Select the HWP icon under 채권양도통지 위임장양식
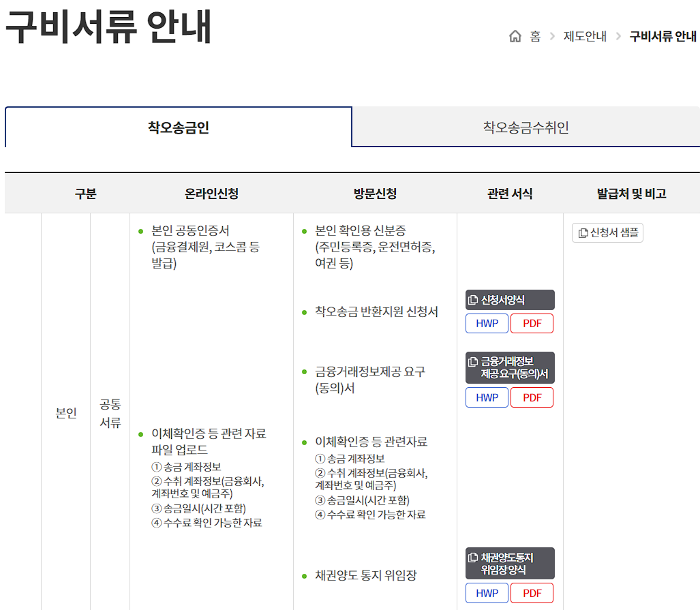 (486, 592)
